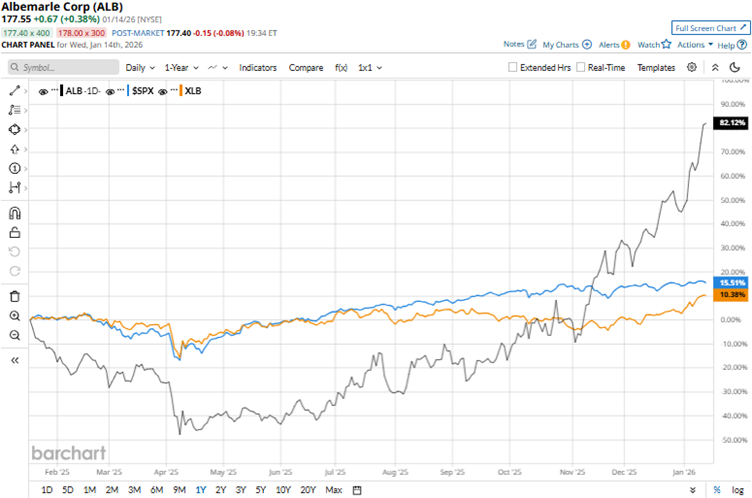Choose the arrow marker tool
Screen dimensions: 752x498
coord(14,149)
